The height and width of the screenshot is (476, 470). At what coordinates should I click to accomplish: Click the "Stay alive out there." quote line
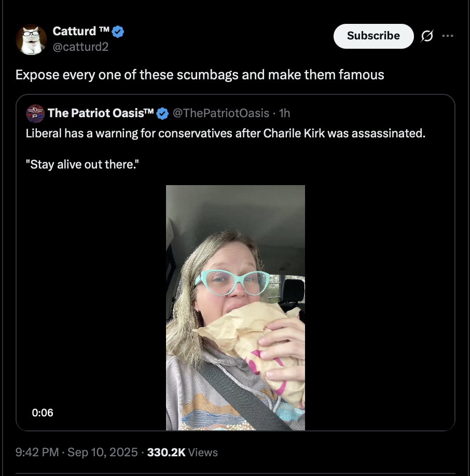[x=82, y=165]
